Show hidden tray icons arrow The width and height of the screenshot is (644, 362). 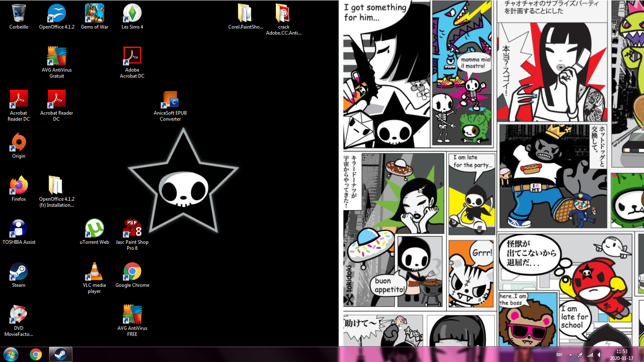(570, 355)
